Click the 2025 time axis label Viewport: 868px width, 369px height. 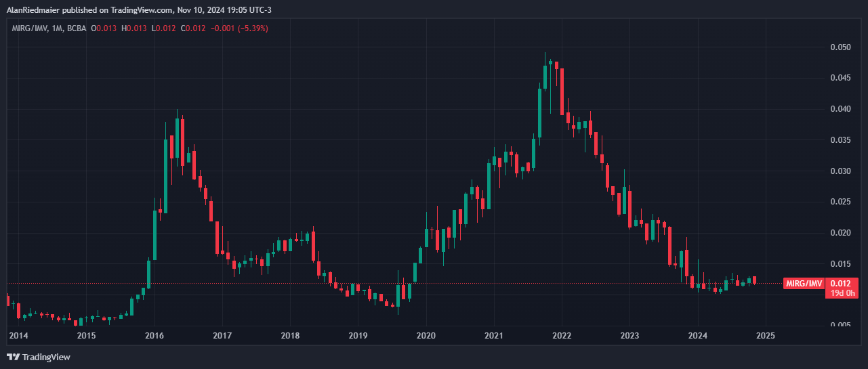(x=765, y=335)
